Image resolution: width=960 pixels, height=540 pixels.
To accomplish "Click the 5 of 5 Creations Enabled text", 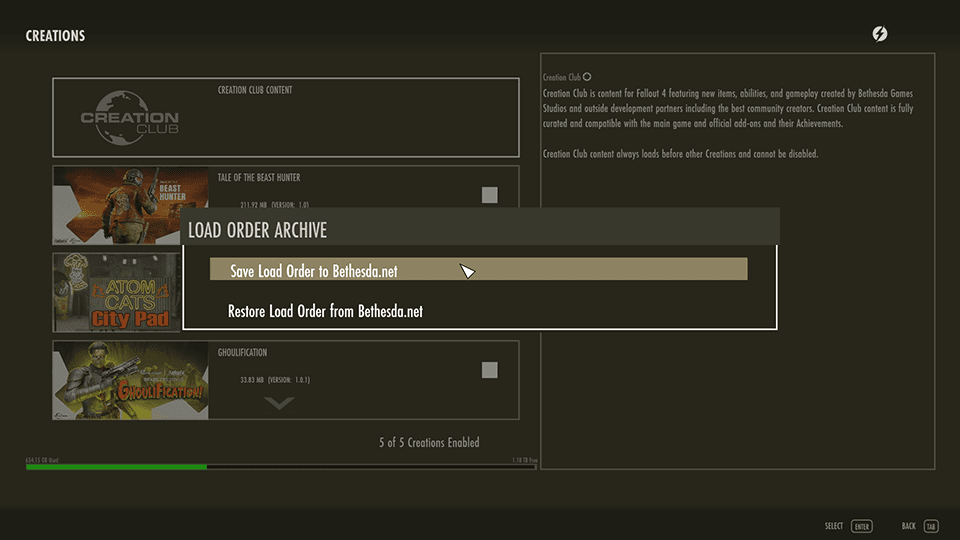I will (x=428, y=442).
